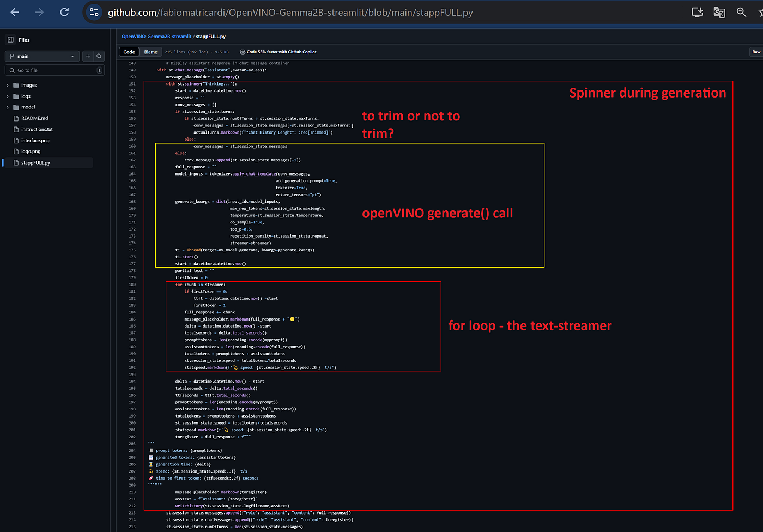Reload the current GitHub page
The image size is (763, 532).
point(64,12)
